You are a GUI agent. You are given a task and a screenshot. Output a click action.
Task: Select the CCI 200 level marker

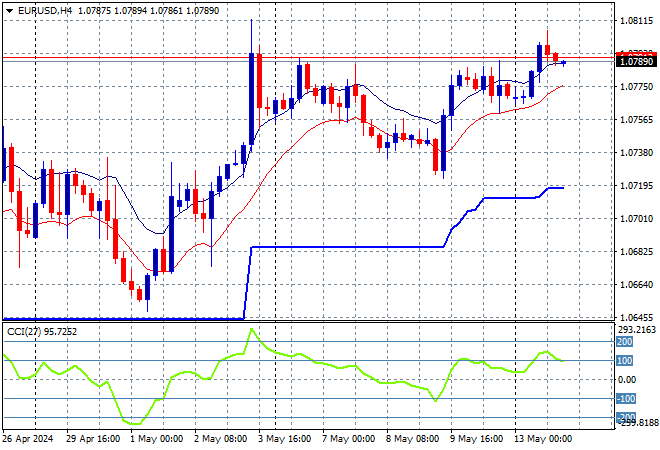click(625, 342)
